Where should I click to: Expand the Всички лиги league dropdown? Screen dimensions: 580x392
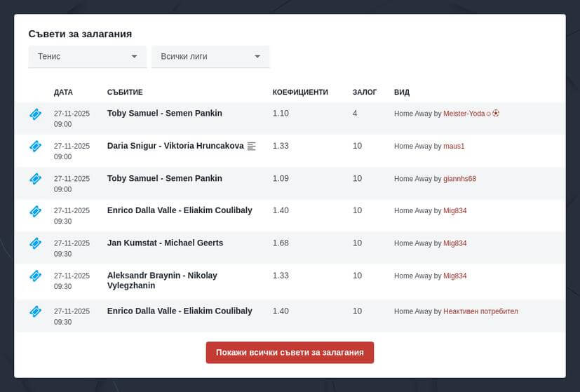pos(210,57)
